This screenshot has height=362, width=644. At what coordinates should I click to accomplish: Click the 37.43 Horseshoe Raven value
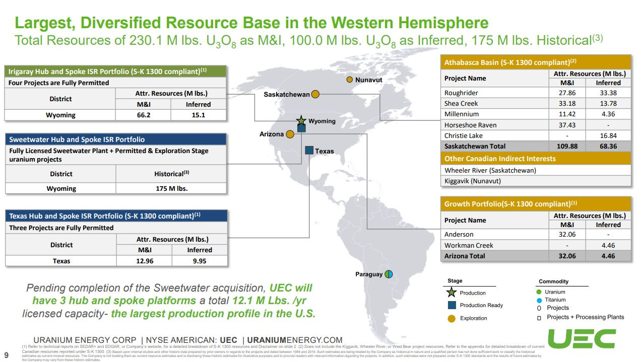[x=567, y=125]
